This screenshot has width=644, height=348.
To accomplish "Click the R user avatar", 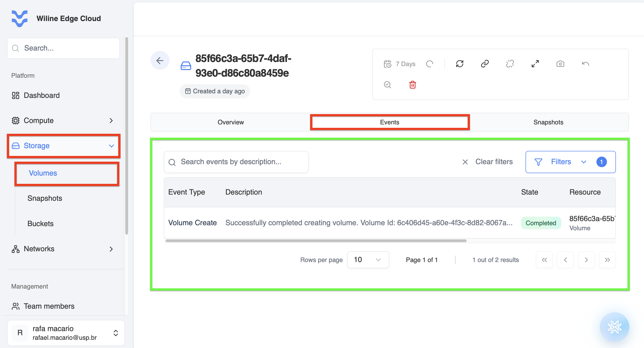I will click(20, 333).
